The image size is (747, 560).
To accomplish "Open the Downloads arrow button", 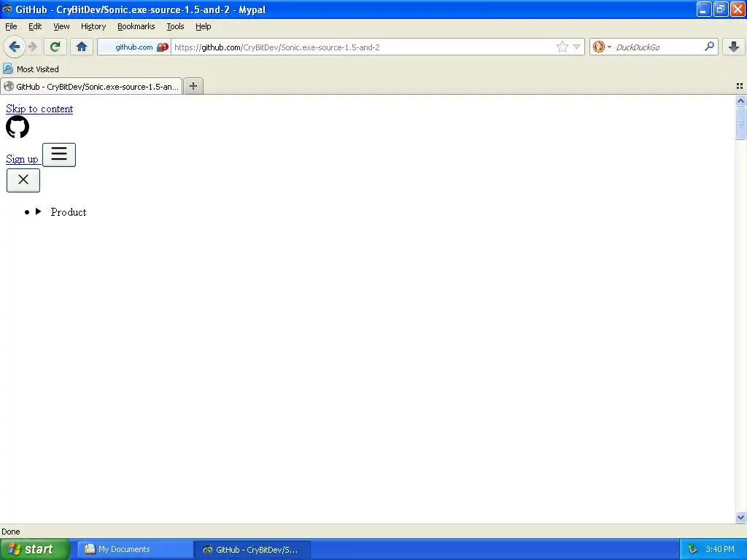I will [734, 47].
